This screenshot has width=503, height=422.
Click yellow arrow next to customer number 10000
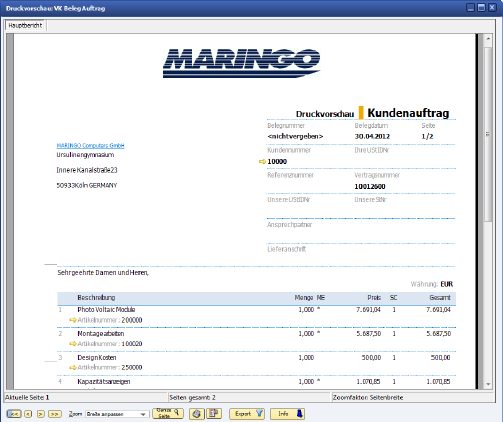(262, 162)
